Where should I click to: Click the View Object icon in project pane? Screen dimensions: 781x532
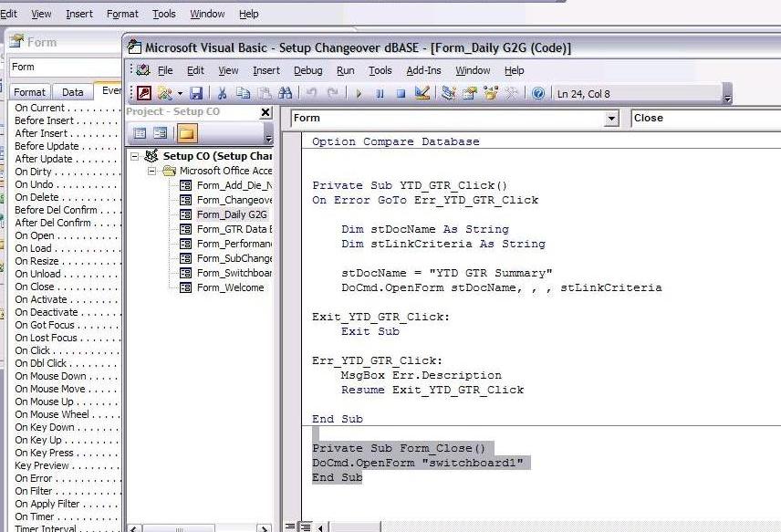tap(161, 133)
